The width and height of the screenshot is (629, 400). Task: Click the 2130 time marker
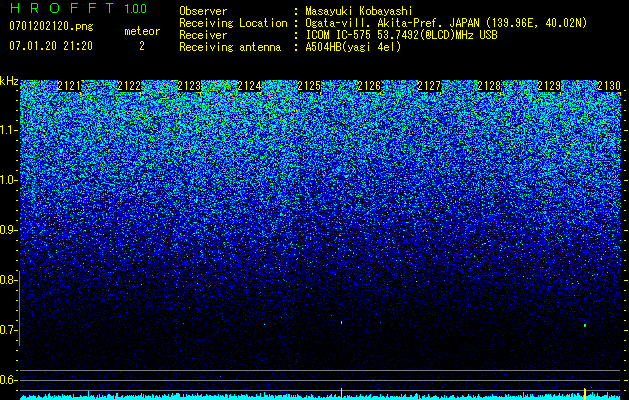[609, 86]
